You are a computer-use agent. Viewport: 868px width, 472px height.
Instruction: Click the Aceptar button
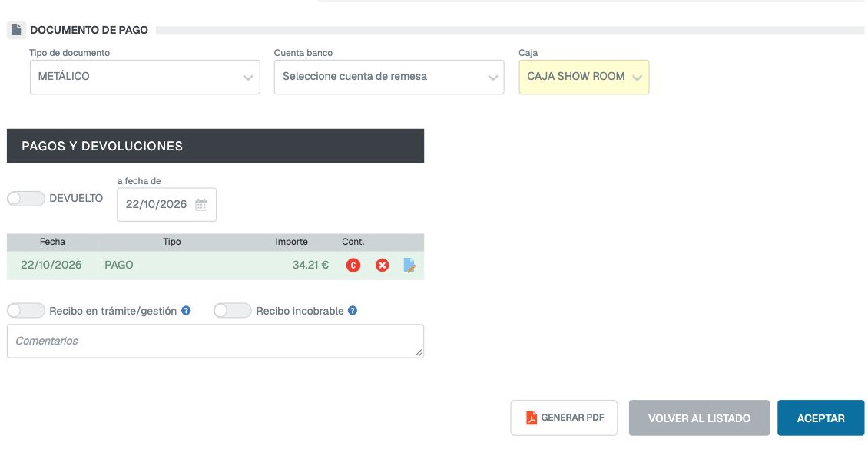point(821,418)
